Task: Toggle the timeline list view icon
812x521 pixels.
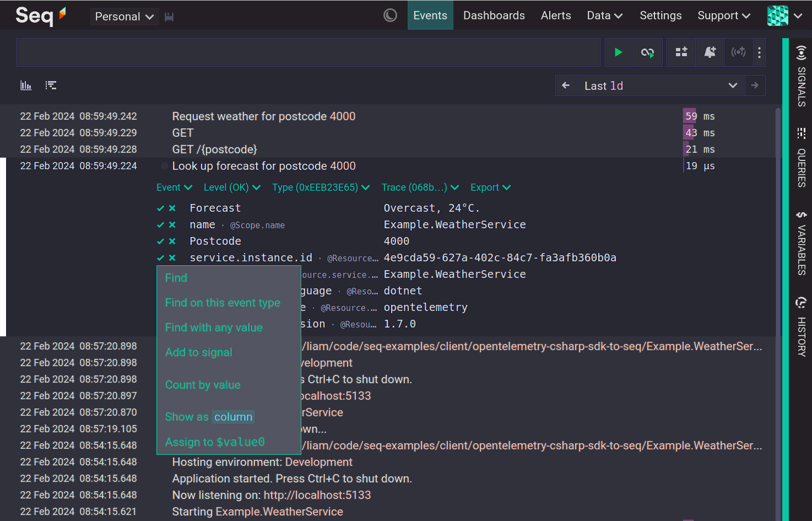Action: 51,85
